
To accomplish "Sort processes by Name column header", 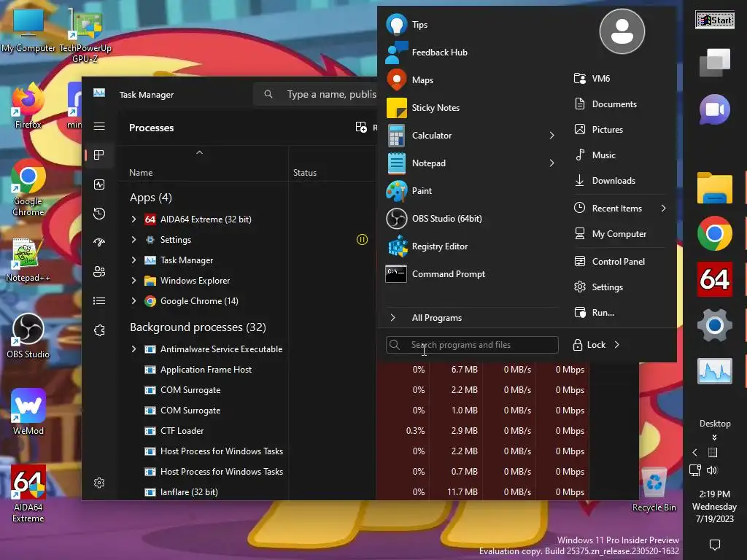I will tap(141, 173).
